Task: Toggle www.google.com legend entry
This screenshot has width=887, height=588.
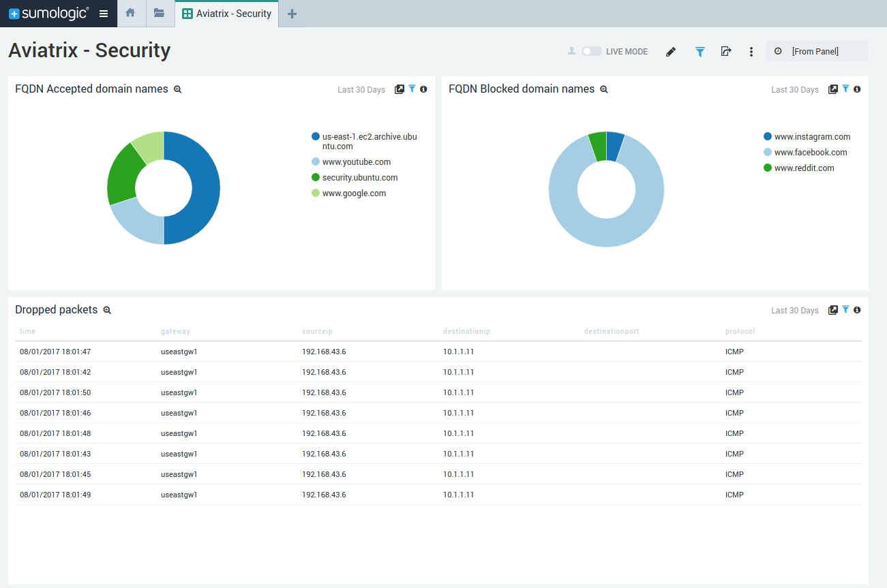Action: (349, 194)
